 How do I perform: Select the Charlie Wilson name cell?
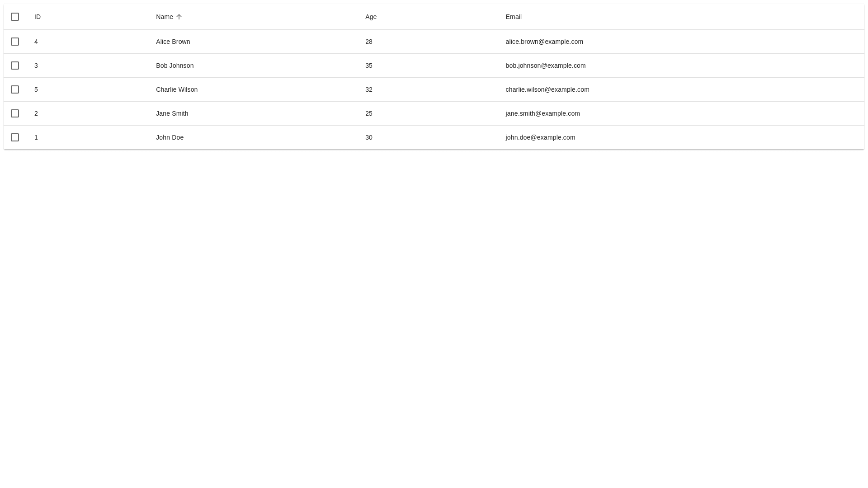pos(177,89)
